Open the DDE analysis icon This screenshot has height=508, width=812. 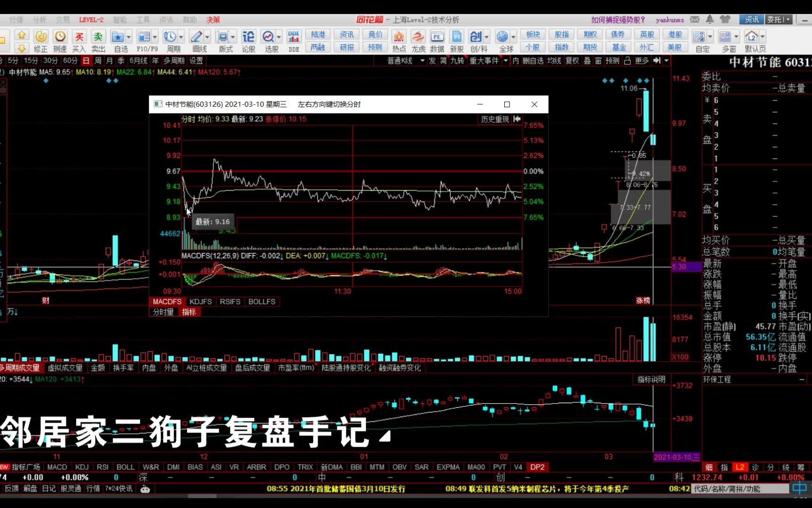294,37
